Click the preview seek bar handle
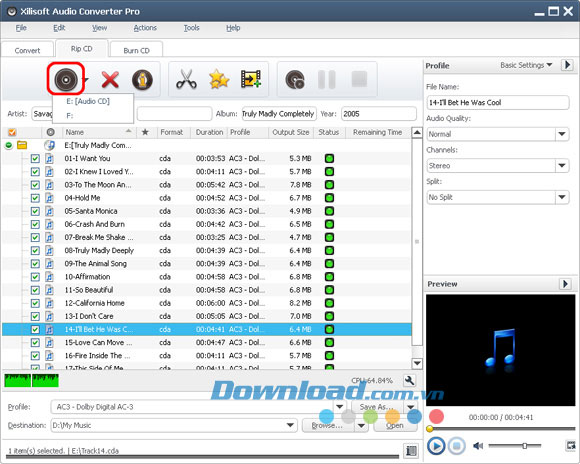580x464 pixels. [429, 429]
